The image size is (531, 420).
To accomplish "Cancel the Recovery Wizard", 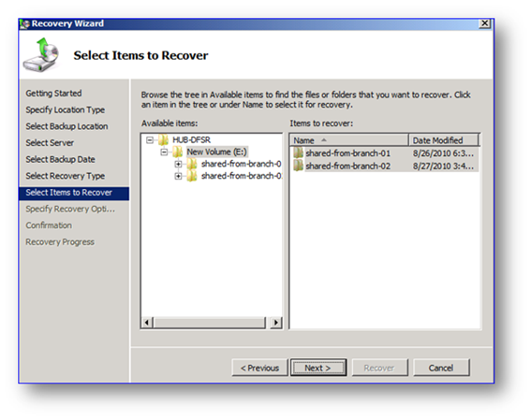I will click(x=441, y=368).
